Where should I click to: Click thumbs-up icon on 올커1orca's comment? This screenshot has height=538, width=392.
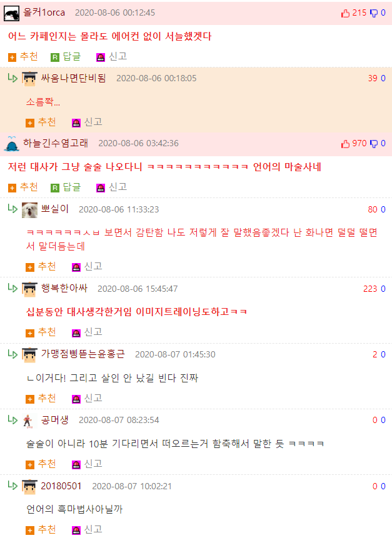[345, 13]
